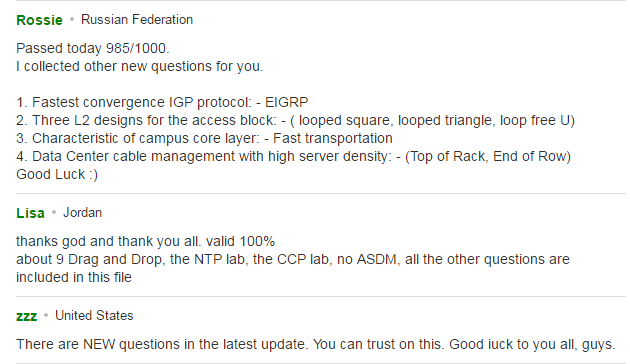This screenshot has height=364, width=630.
Task: Click the 'Good Luck :)' text
Action: 57,174
